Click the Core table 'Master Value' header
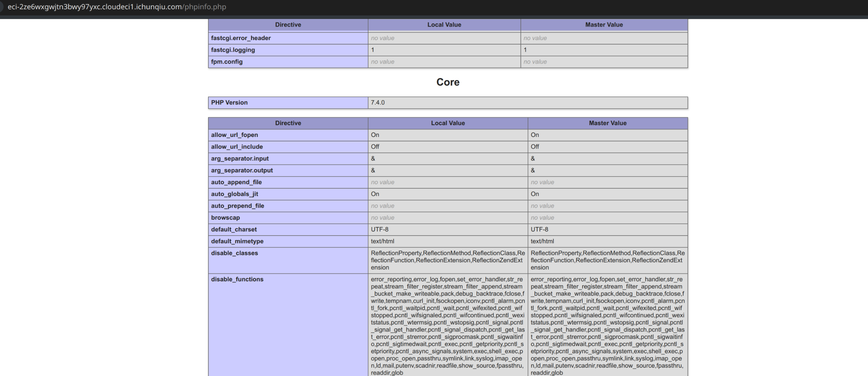The height and width of the screenshot is (376, 868). pos(607,123)
